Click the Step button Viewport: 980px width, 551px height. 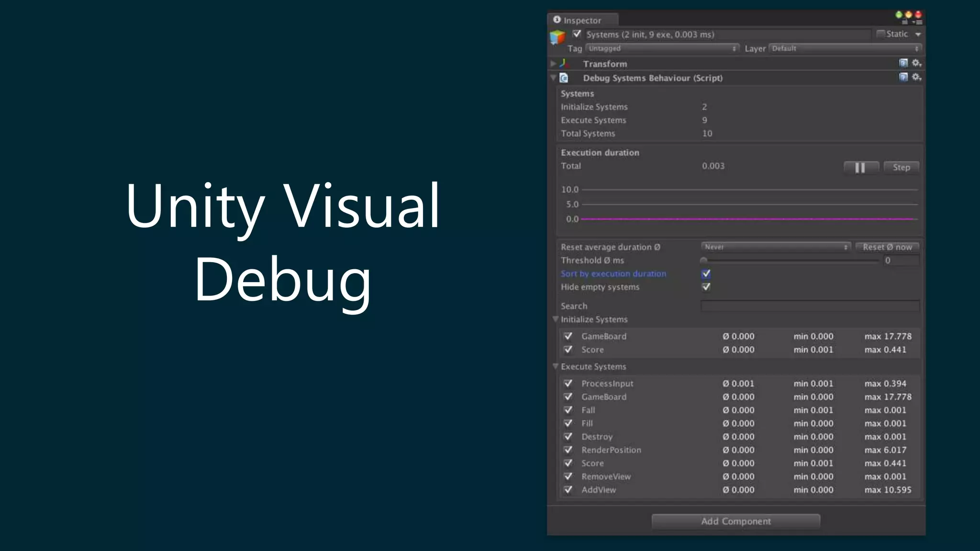pos(902,167)
